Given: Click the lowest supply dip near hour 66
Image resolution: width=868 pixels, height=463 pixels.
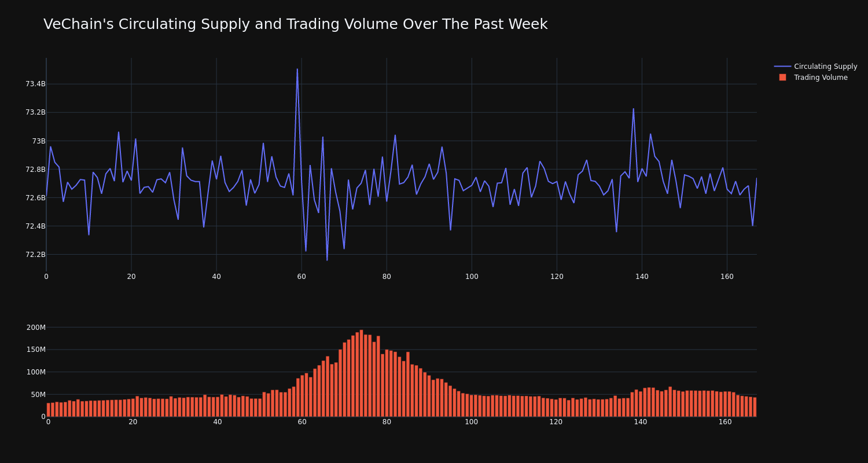Looking at the screenshot, I should (327, 260).
